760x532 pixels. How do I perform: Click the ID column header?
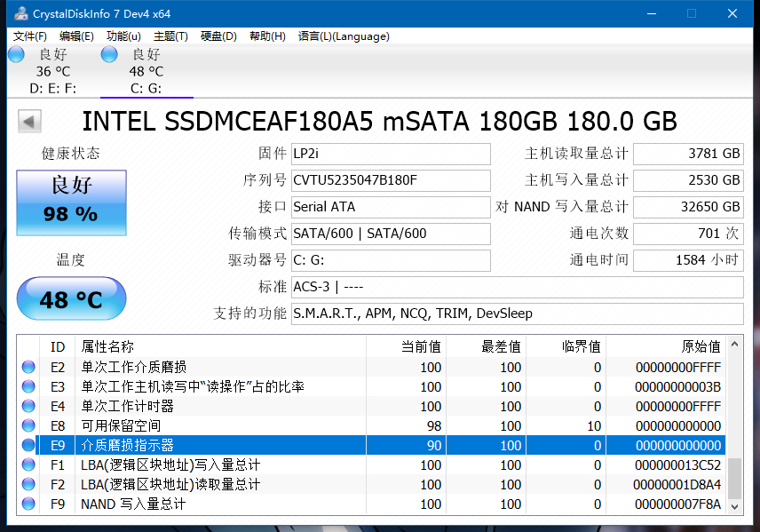tap(57, 346)
